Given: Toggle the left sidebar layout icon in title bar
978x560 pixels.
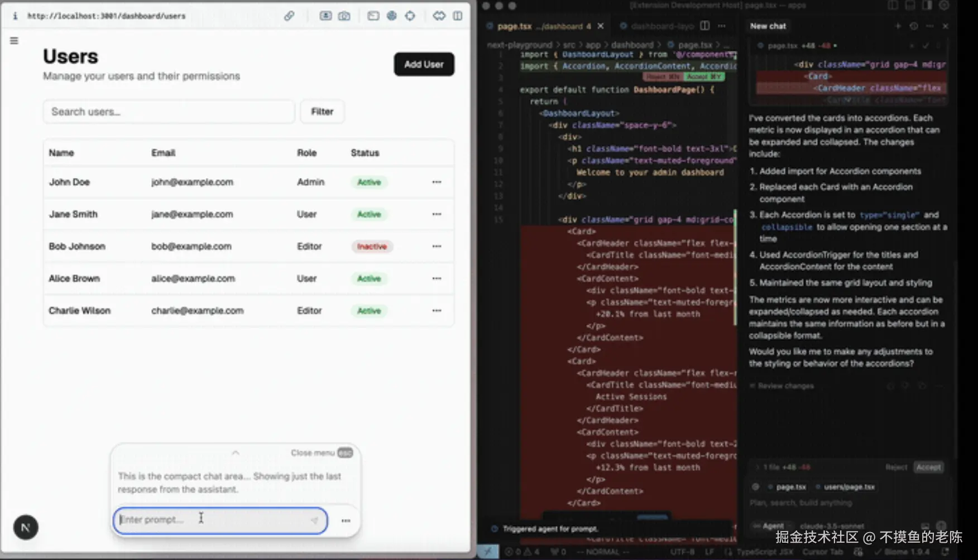Looking at the screenshot, I should tap(893, 5).
